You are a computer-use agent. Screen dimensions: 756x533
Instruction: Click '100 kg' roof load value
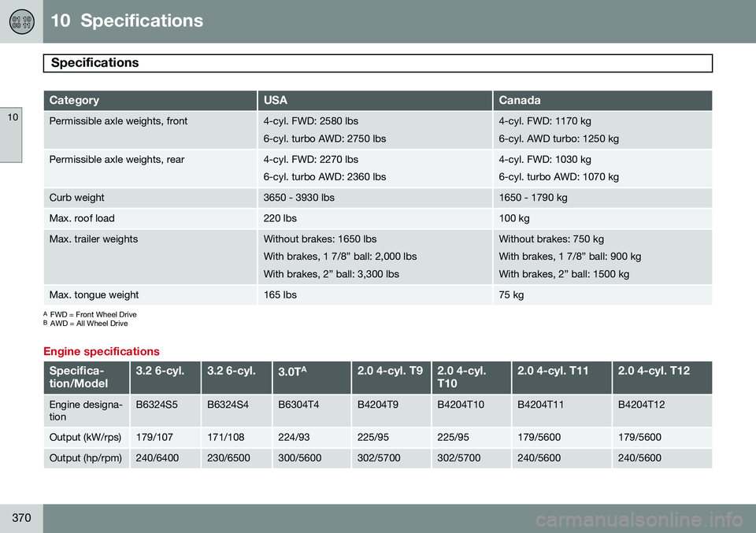pyautogui.click(x=514, y=218)
